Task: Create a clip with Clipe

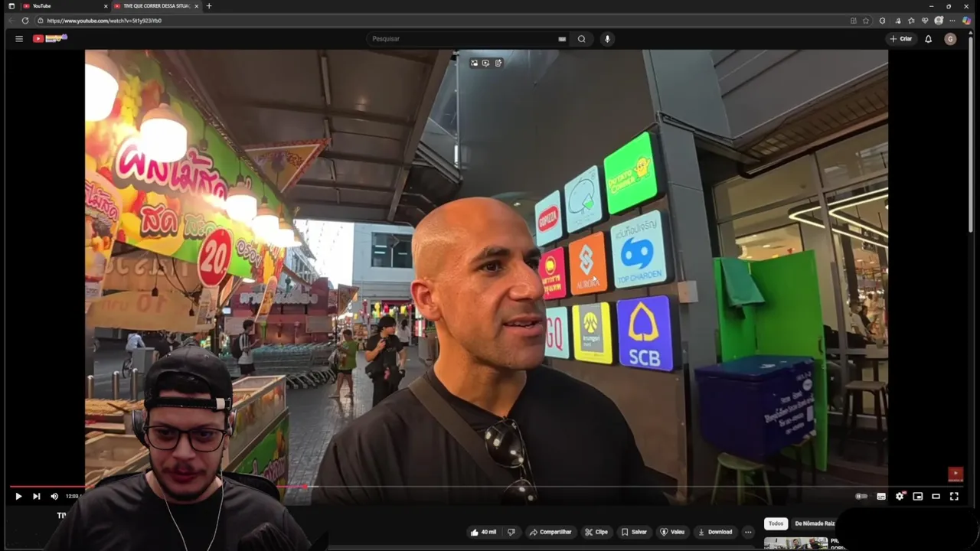Action: [x=596, y=532]
